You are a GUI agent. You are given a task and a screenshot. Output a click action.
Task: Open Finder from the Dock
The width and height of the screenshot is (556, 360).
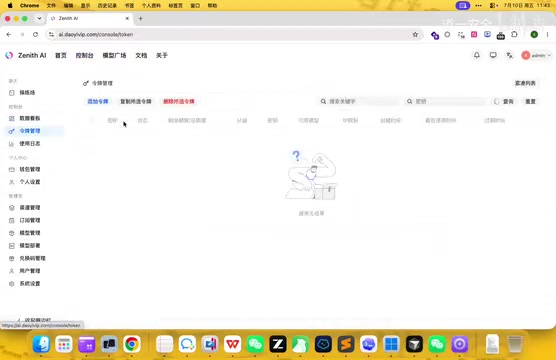[41, 344]
